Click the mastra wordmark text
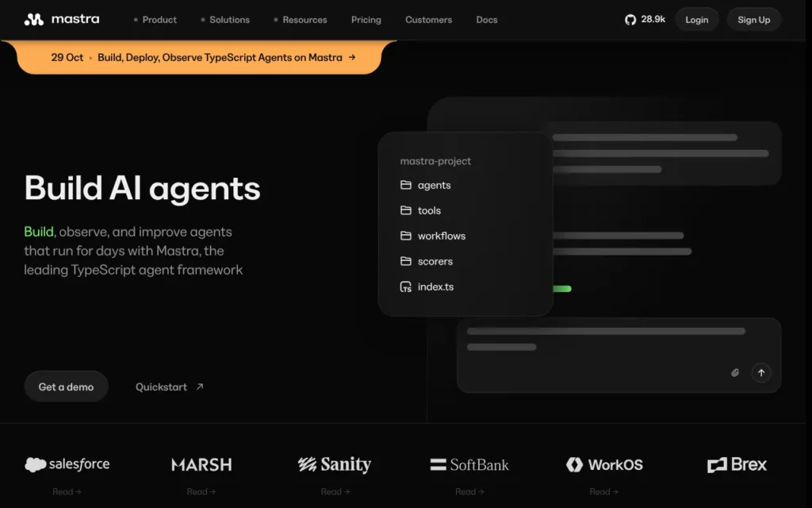The image size is (812, 508). (x=75, y=19)
